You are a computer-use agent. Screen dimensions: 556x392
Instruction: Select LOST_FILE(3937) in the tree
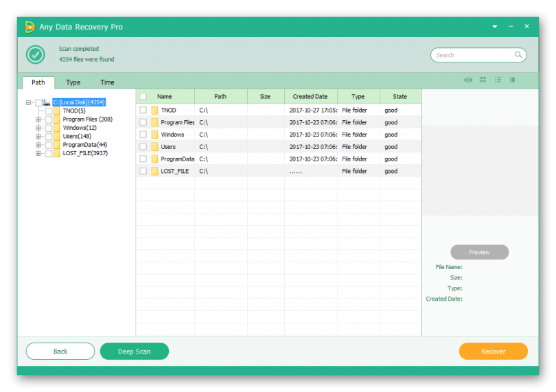point(85,153)
